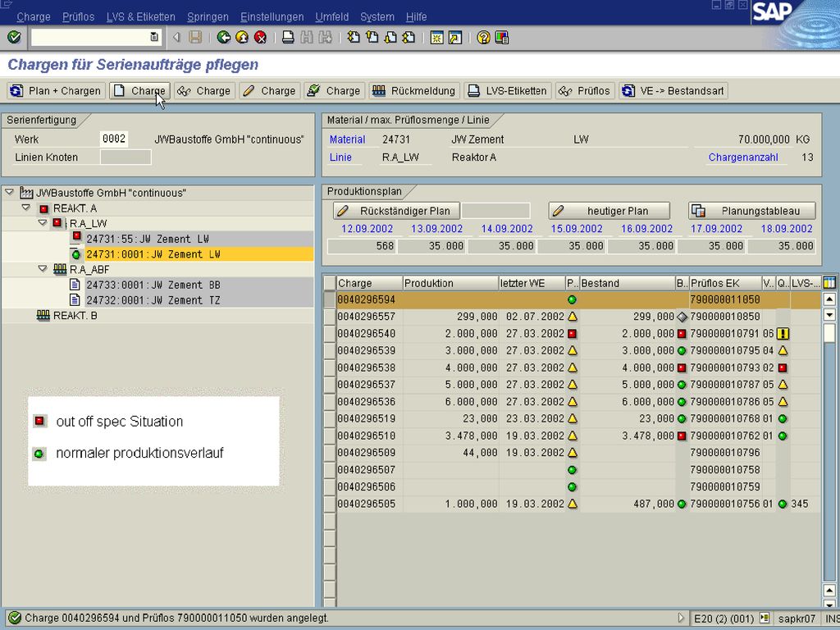
Task: Collapse the REAKT. A tree node
Action: tap(25, 208)
